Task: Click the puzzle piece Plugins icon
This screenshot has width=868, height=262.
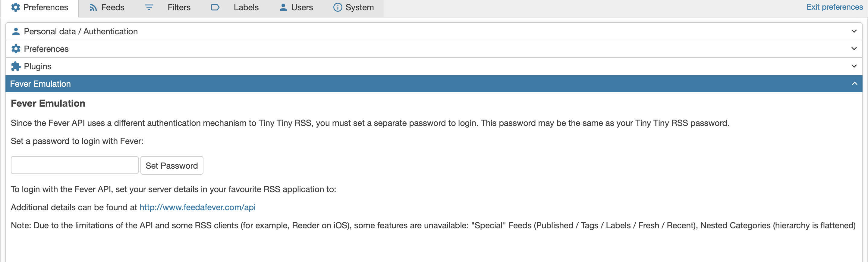Action: (x=16, y=66)
